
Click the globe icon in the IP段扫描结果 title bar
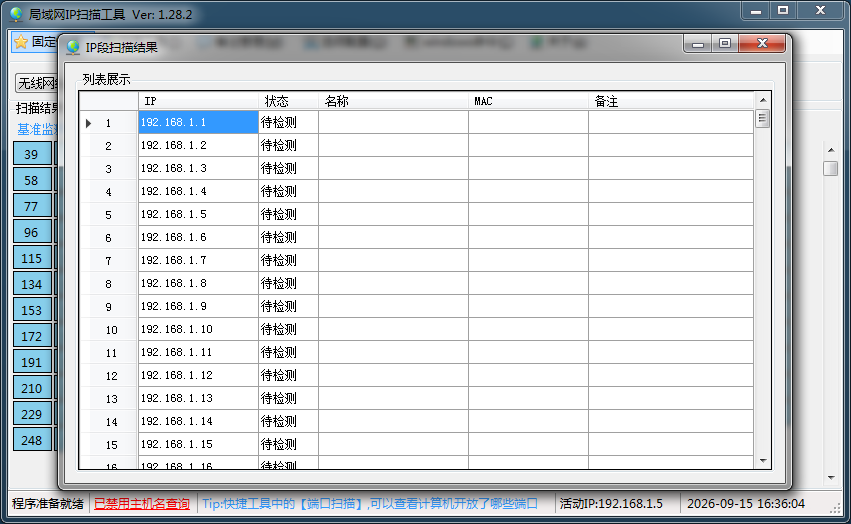[73, 47]
